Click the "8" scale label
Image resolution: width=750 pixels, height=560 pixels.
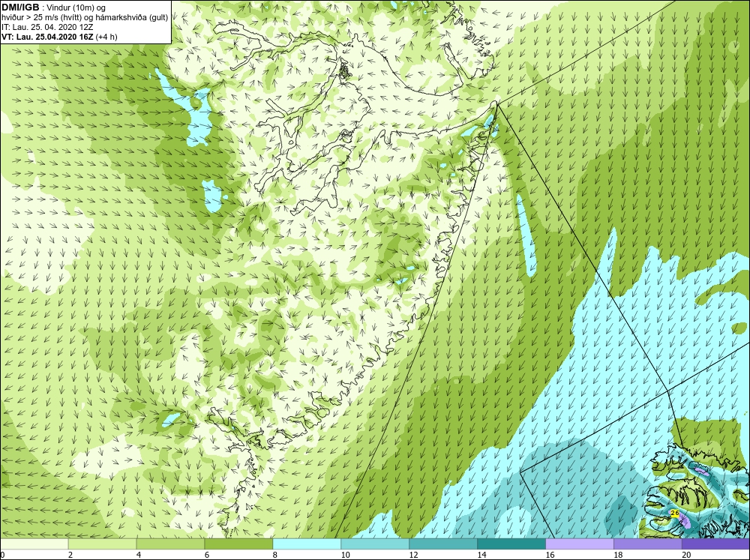tap(274, 555)
